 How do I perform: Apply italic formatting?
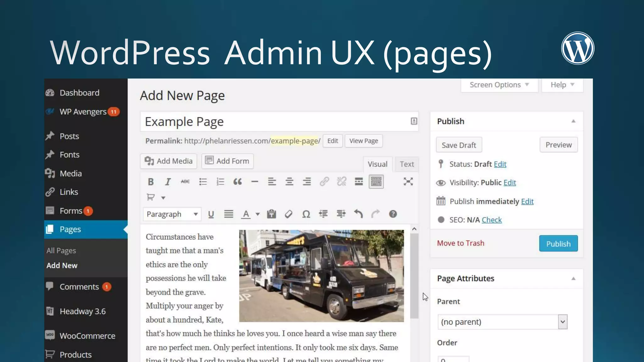click(168, 182)
